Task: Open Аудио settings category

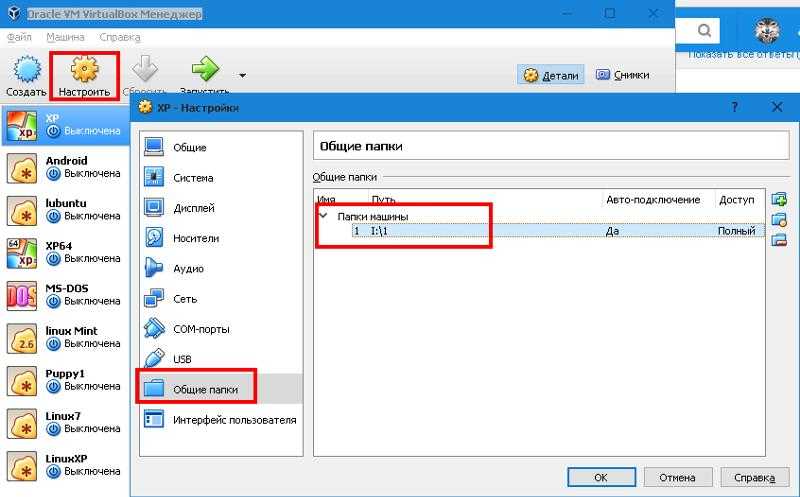Action: (221, 268)
